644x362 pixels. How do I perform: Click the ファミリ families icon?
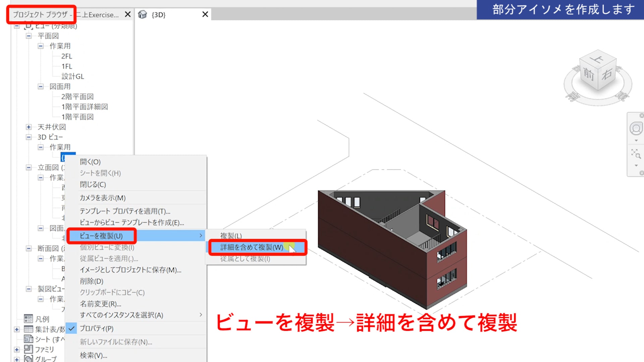click(29, 349)
